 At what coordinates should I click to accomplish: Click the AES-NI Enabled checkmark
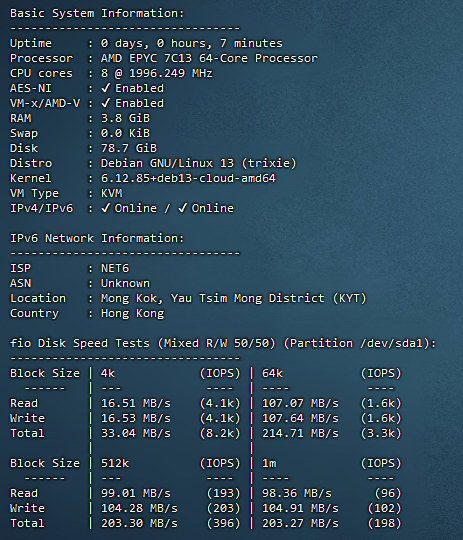tap(105, 88)
